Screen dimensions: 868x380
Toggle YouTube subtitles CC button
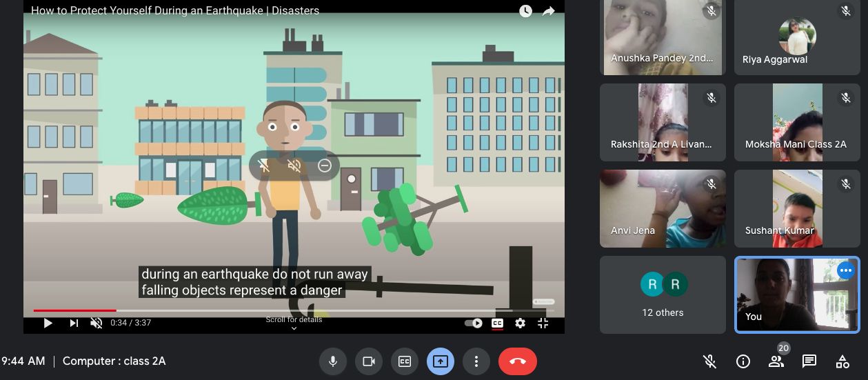[x=497, y=323]
